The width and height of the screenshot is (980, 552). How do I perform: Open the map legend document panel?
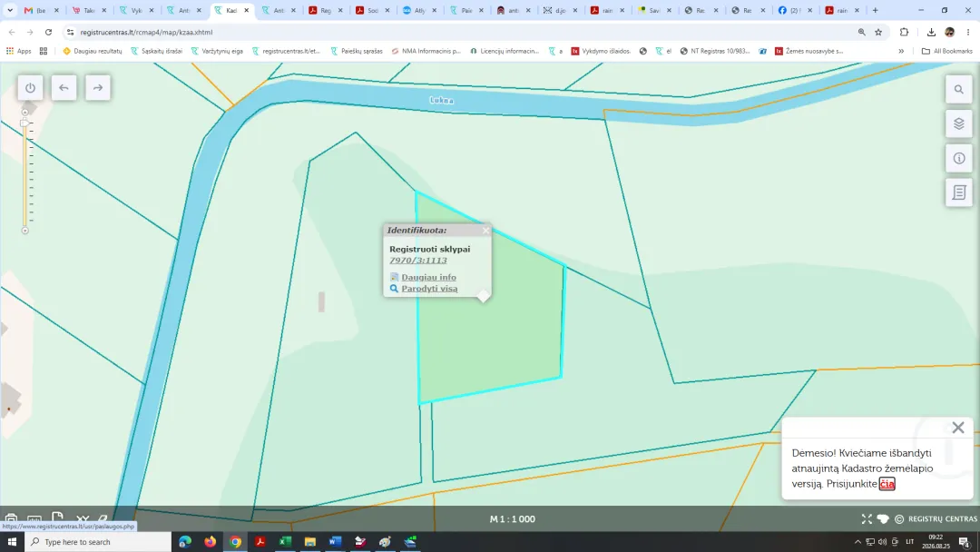[x=959, y=192]
